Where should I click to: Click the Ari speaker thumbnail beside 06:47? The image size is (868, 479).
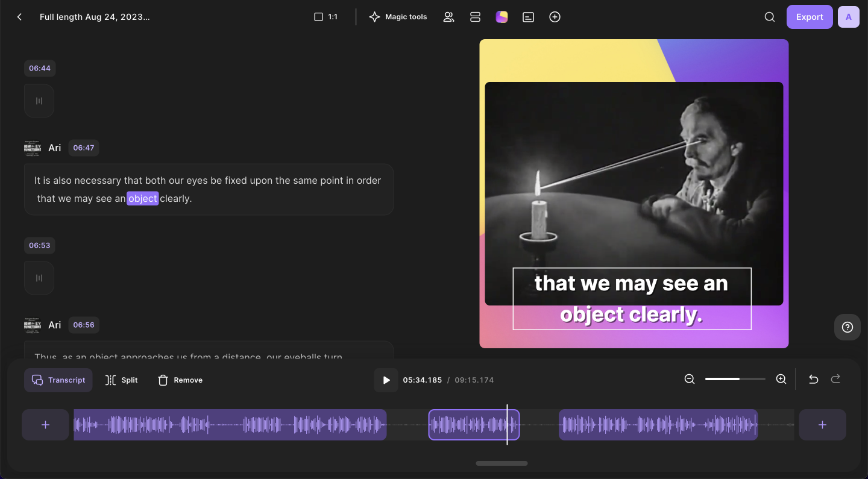[x=33, y=148]
